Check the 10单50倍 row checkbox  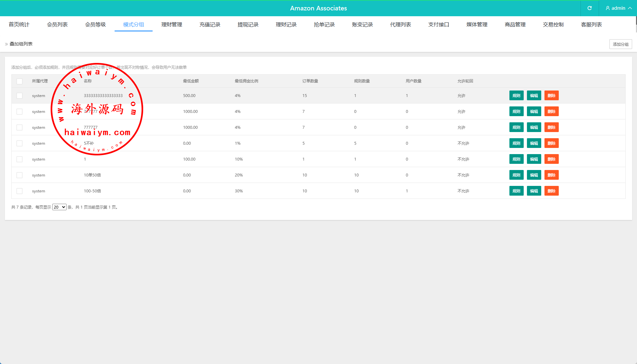point(19,175)
